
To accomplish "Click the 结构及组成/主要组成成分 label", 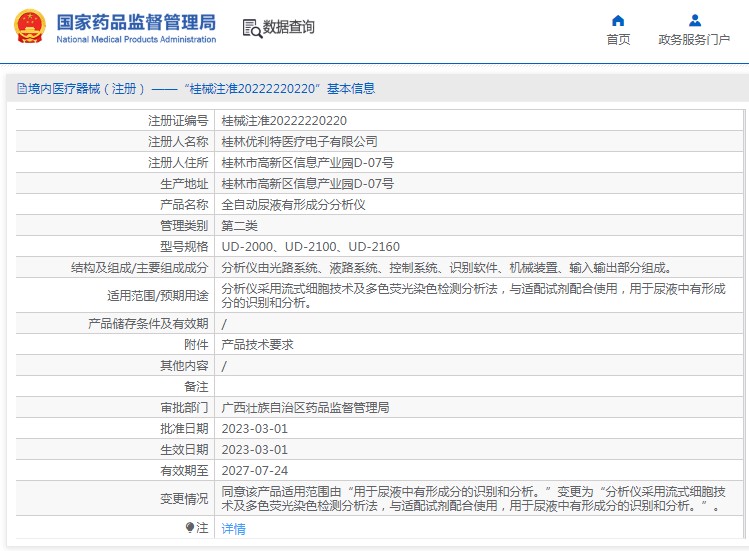I will pyautogui.click(x=139, y=268).
